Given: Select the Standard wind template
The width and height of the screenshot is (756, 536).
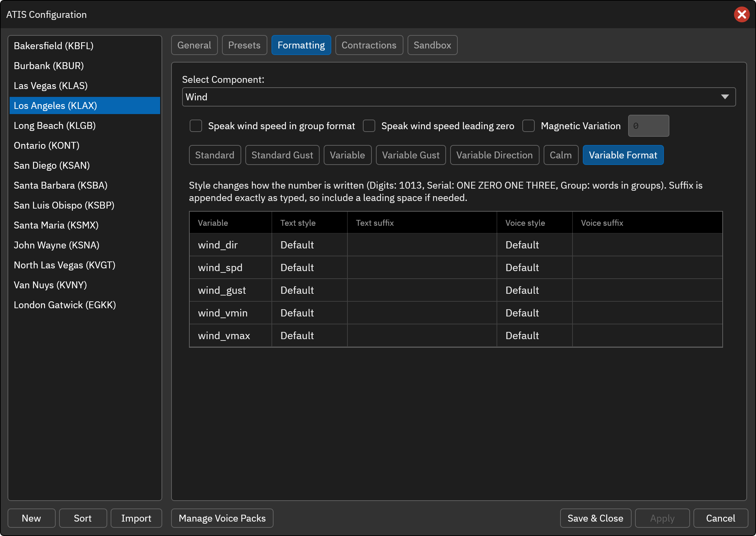Looking at the screenshot, I should tap(215, 155).
